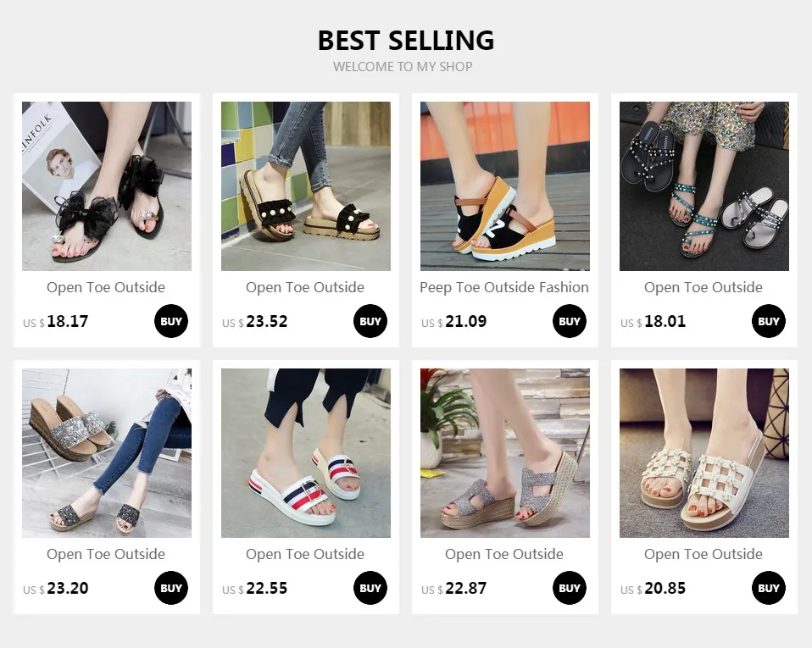Open the red-blue striped slides photo

click(x=305, y=453)
